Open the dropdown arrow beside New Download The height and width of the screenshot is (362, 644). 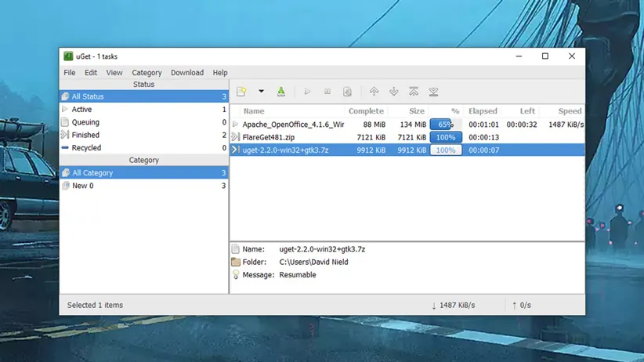(261, 92)
